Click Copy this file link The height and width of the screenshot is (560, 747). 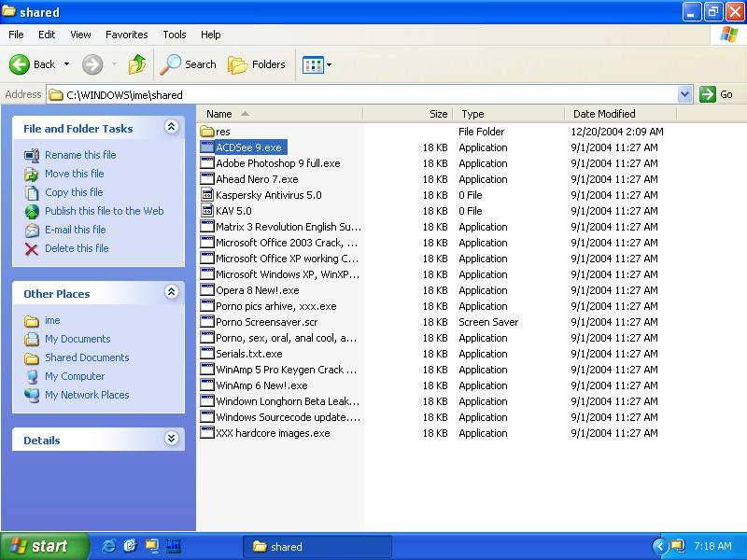[x=74, y=192]
